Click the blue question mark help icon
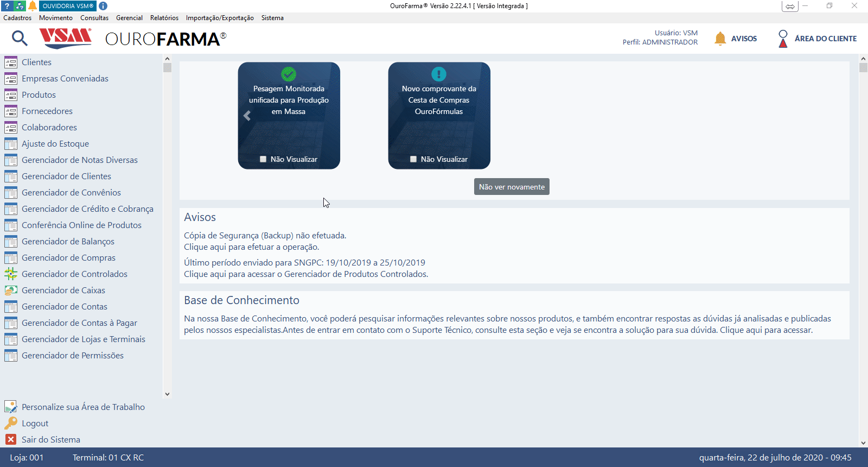The image size is (868, 467). click(x=7, y=6)
